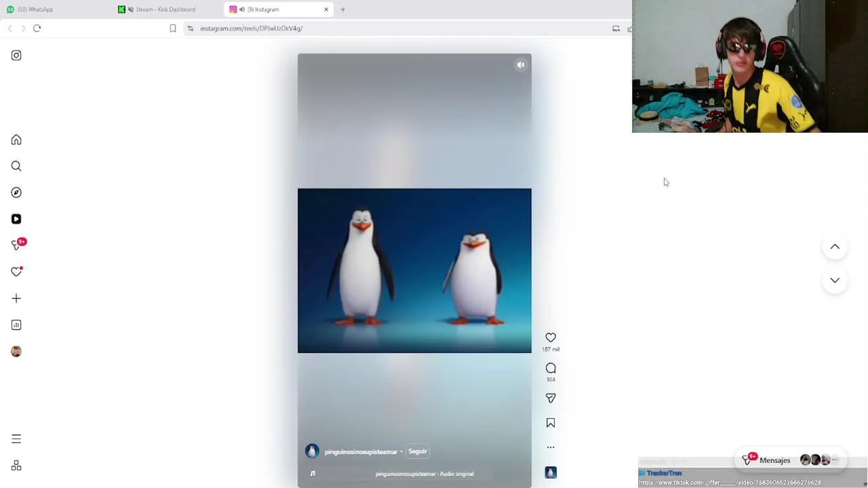Close the Instagram browser tab

326,9
